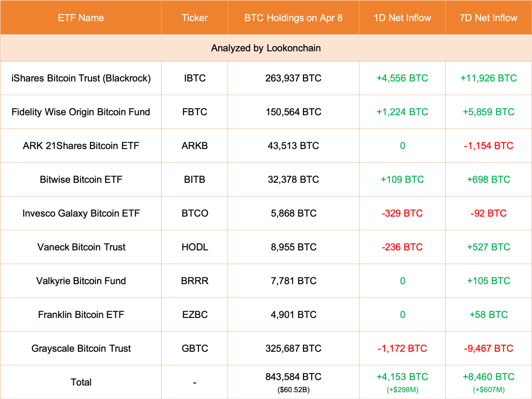The height and width of the screenshot is (399, 532).
Task: Select the total +8,460 BTC 7D inflow
Action: tap(488, 377)
